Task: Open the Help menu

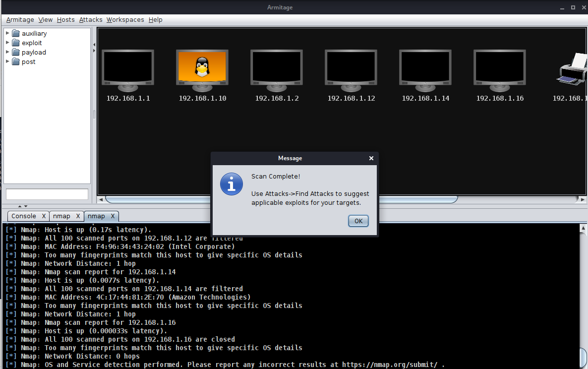Action: [x=155, y=19]
